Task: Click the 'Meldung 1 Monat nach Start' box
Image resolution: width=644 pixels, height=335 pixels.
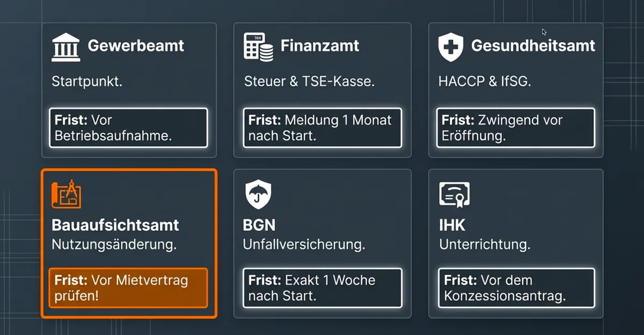Action: 322,128
